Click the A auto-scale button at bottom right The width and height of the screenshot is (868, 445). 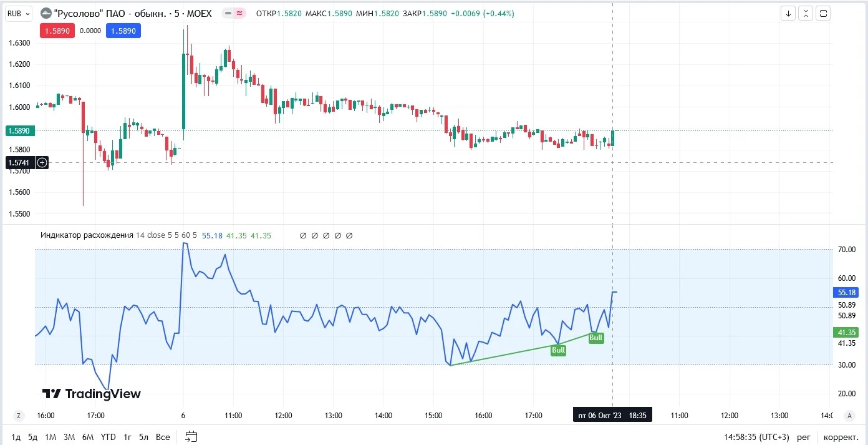[849, 416]
